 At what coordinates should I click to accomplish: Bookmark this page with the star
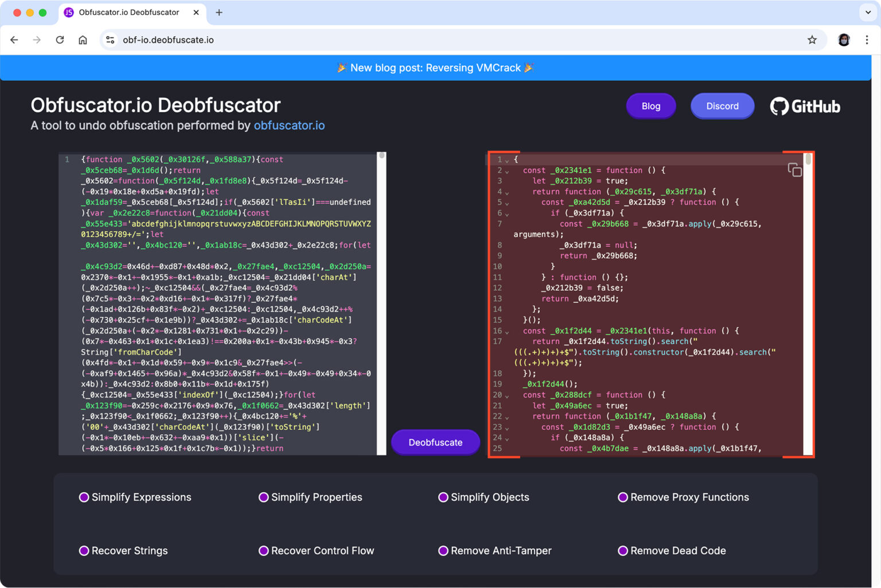point(812,40)
